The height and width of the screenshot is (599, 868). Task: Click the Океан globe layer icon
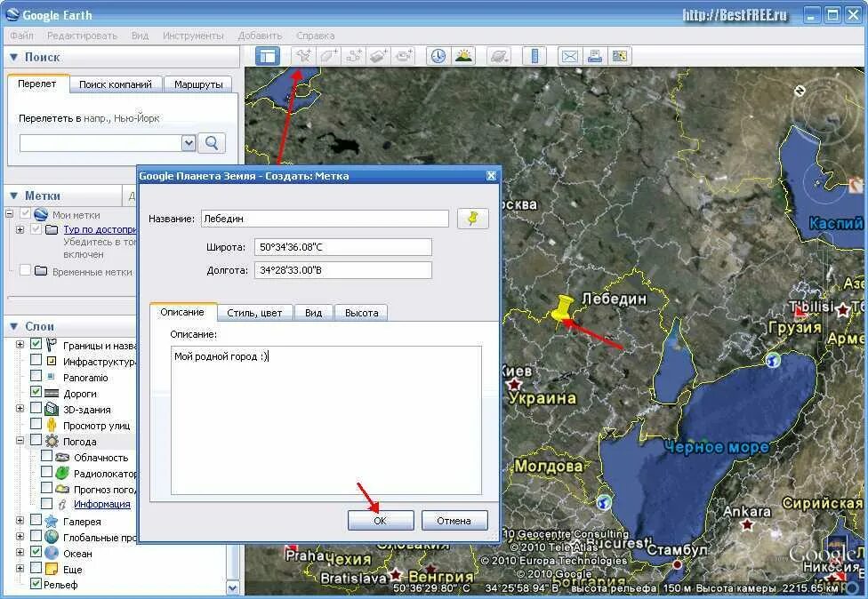[52, 553]
